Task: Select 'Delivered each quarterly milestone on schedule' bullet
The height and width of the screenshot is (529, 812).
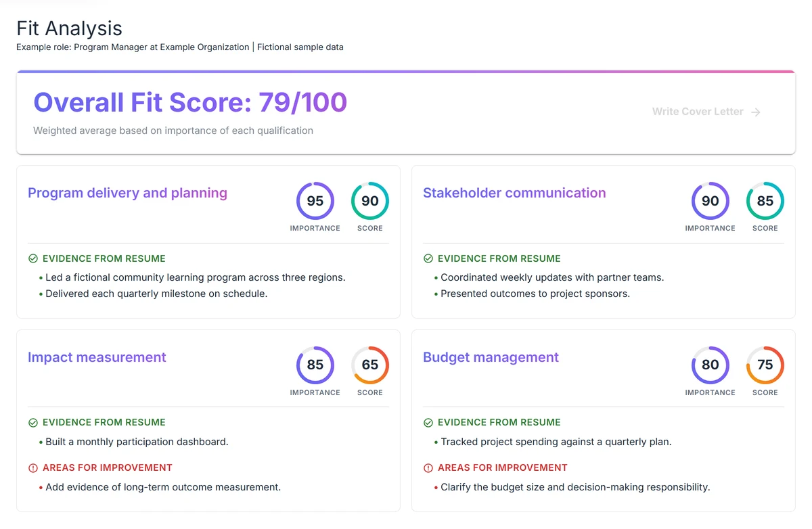Action: pyautogui.click(x=156, y=294)
